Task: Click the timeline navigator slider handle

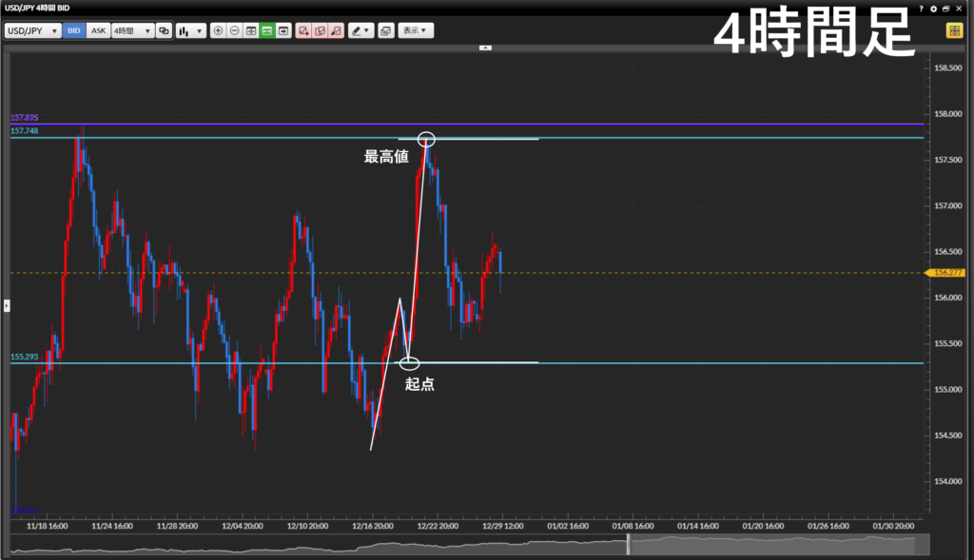Action: click(628, 545)
